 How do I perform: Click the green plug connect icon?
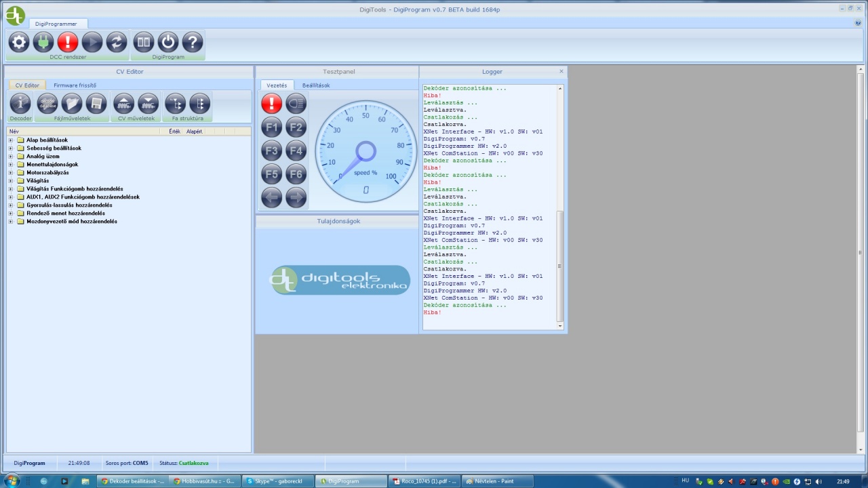click(43, 42)
